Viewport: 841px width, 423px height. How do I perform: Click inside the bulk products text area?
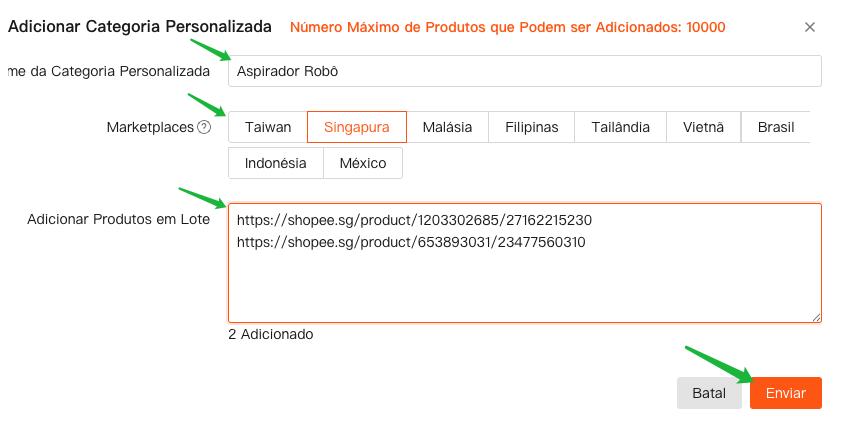pyautogui.click(x=524, y=285)
